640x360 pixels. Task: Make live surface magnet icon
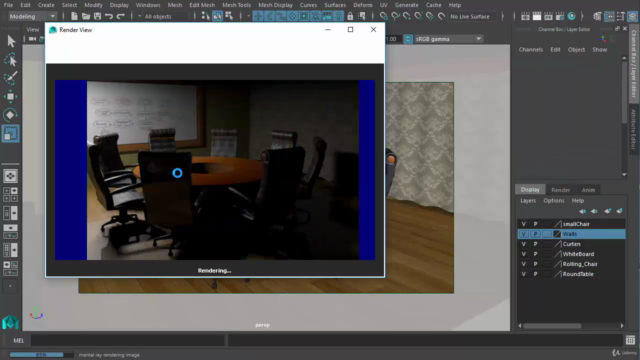441,16
